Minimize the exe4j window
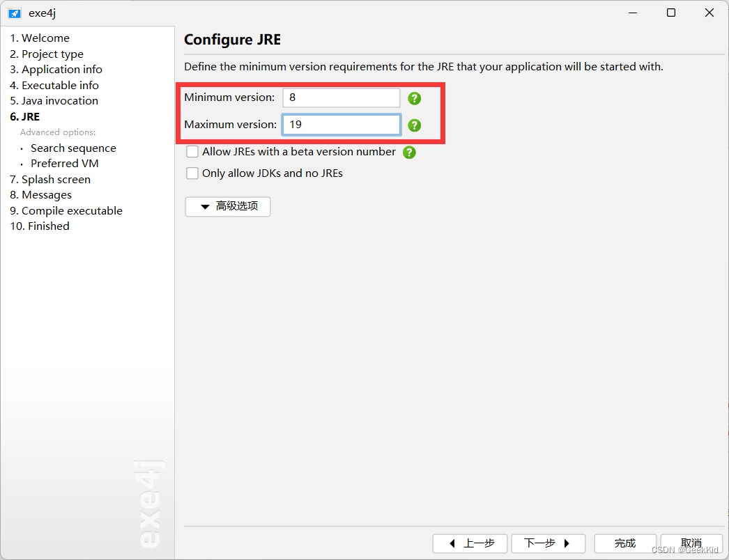The image size is (729, 560). (633, 13)
